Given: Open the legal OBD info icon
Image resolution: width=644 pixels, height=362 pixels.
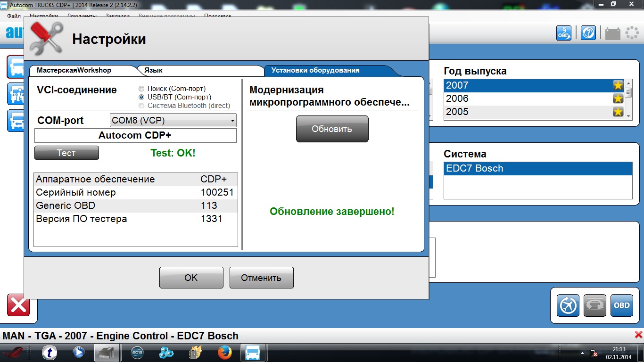Looking at the screenshot, I should tap(564, 33).
